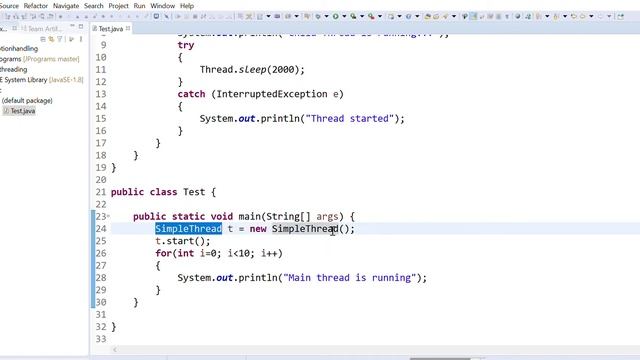The height and width of the screenshot is (360, 640).
Task: Select Test.java in Package Explorer tree
Action: click(x=19, y=111)
